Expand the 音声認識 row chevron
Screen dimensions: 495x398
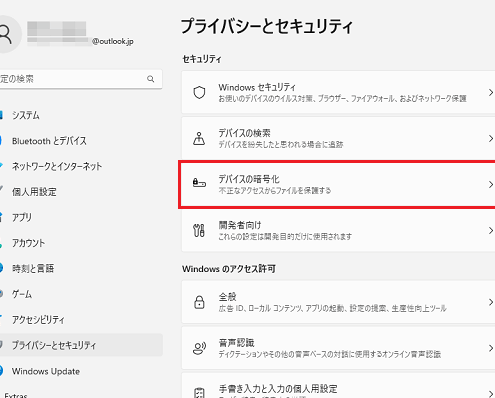click(x=491, y=348)
